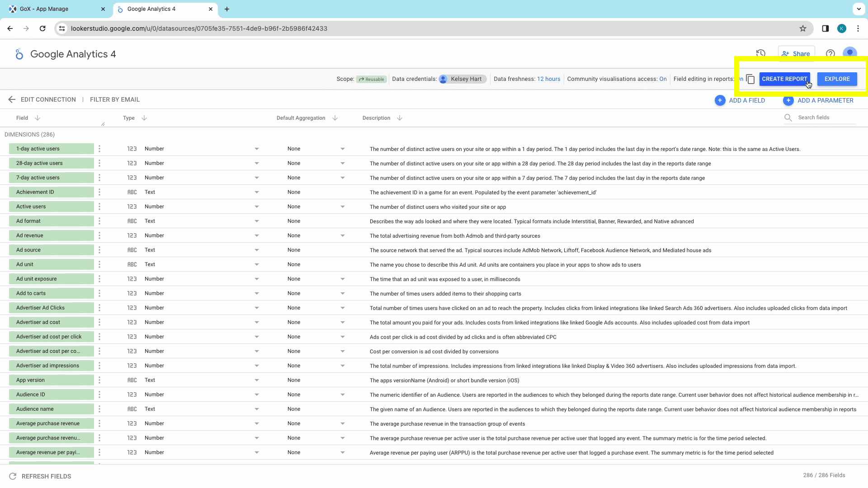Click the browser address bar URL
Viewport: 868px width, 488px height.
pos(199,28)
